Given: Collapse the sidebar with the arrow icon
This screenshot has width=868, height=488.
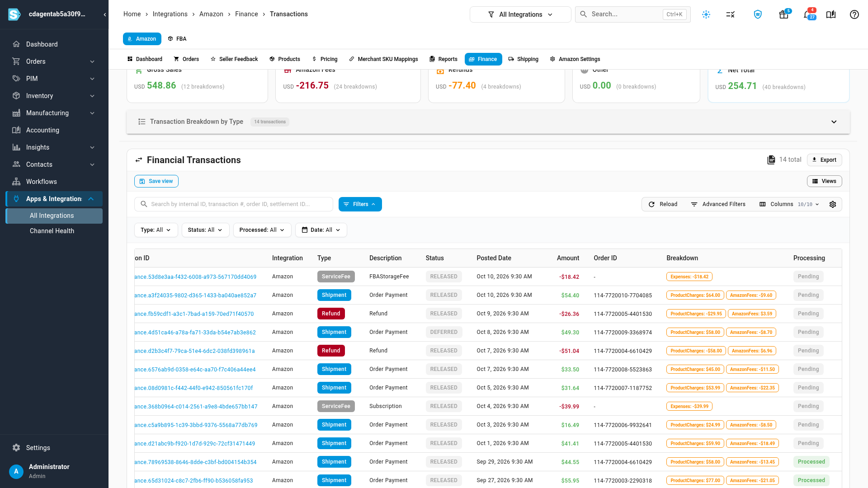Looking at the screenshot, I should (x=105, y=14).
